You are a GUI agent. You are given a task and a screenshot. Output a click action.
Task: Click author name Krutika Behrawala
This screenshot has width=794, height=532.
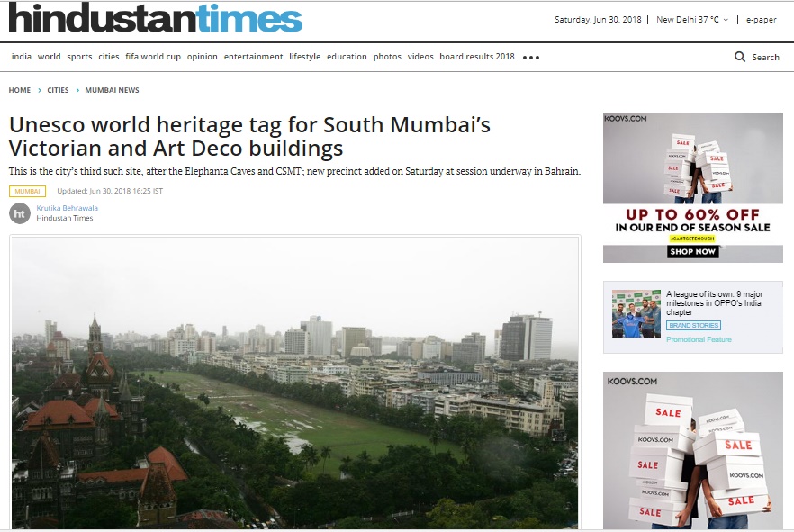pyautogui.click(x=67, y=208)
